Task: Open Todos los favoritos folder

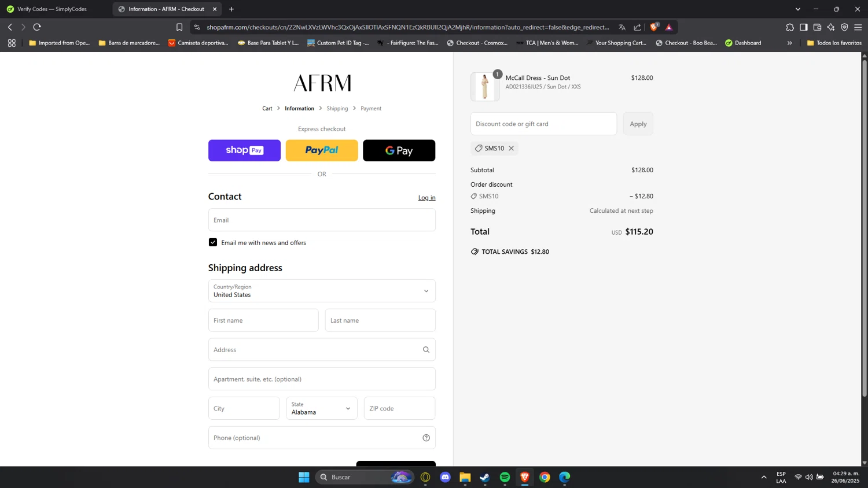Action: (834, 43)
